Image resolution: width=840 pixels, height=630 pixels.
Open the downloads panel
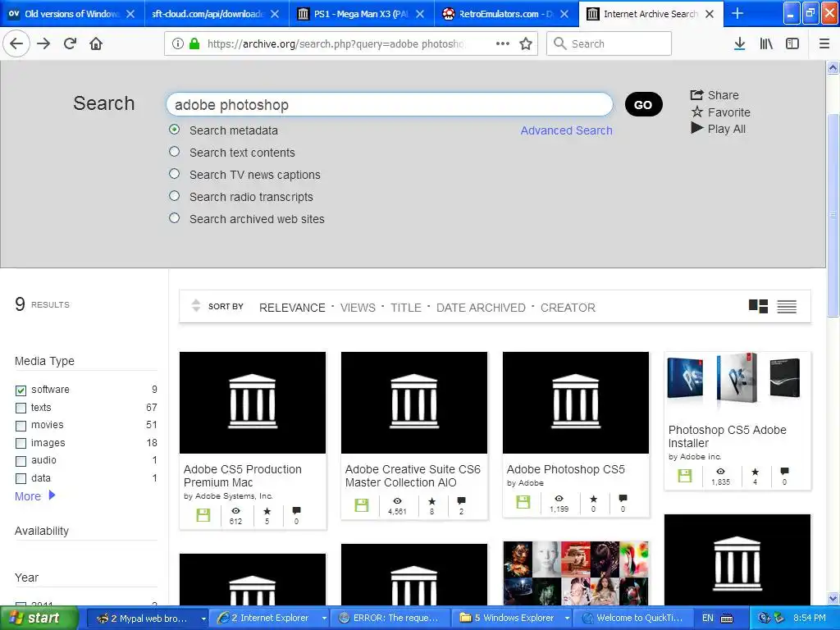coord(739,43)
